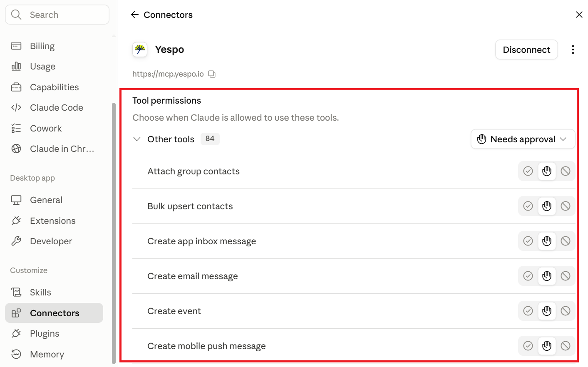Open Claude in Chrome settings

[x=54, y=149]
